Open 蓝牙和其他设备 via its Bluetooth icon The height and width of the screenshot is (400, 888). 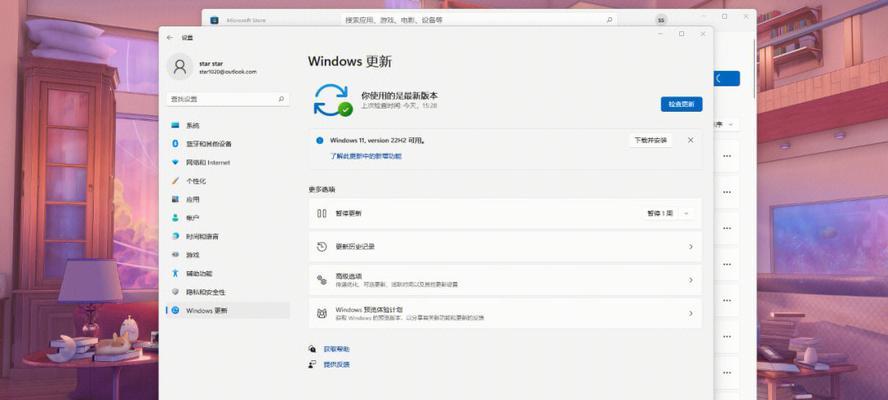tap(176, 144)
